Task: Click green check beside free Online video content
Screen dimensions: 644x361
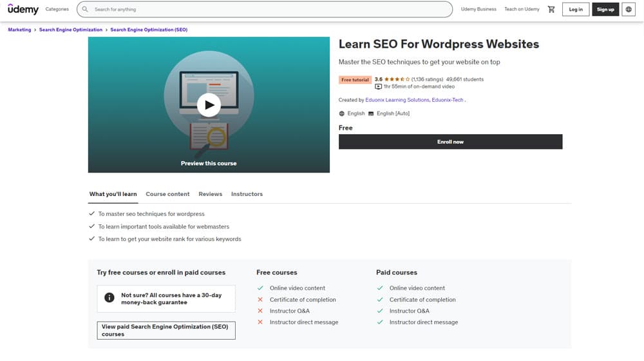Action: pos(260,288)
